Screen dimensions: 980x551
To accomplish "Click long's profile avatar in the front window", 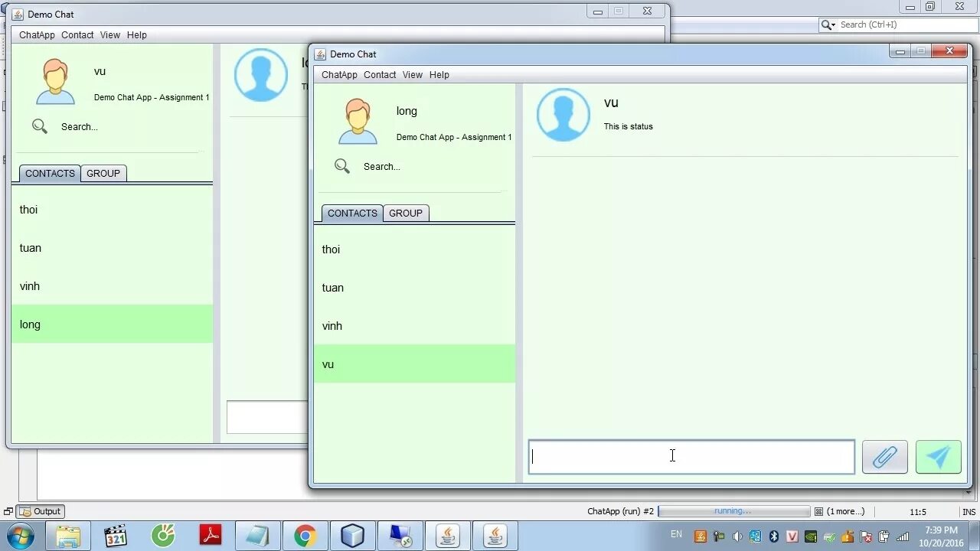I will coord(358,121).
